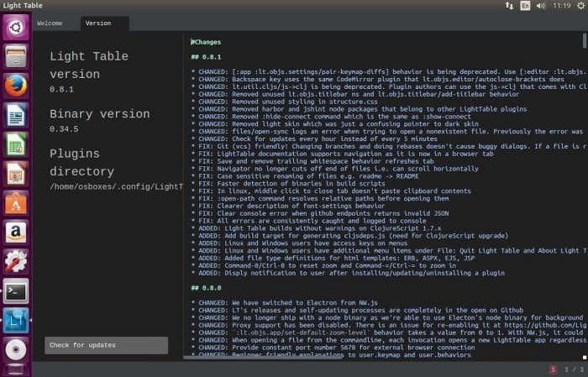Click the 'Command-0/Ctrl-0 to reset zoom' line
This screenshot has height=377, width=588.
[323, 265]
